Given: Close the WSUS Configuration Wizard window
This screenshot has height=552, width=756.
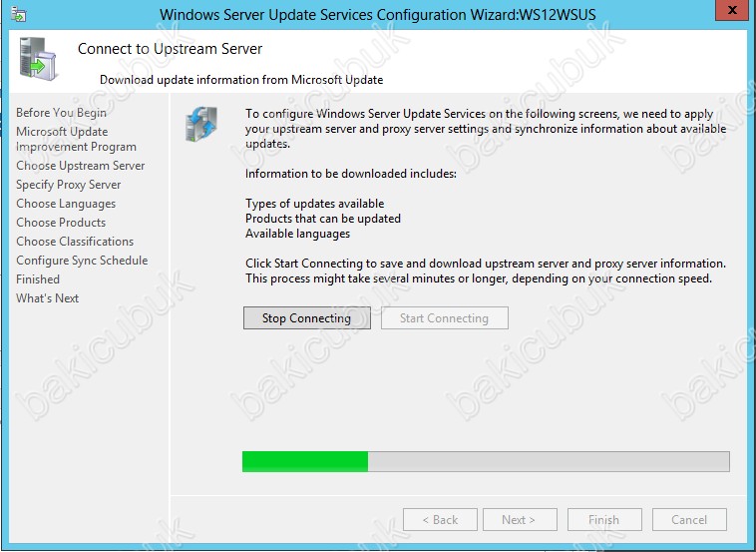Looking at the screenshot, I should pos(732,10).
